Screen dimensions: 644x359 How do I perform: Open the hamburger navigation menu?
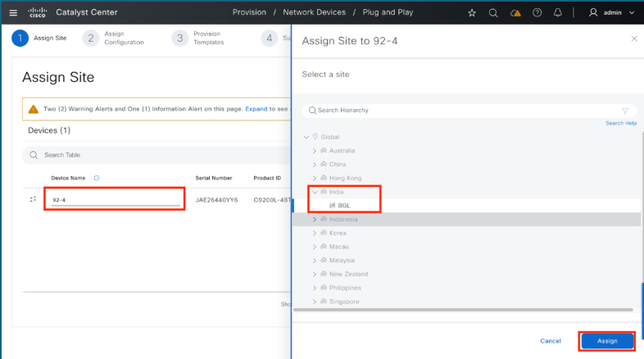click(13, 13)
